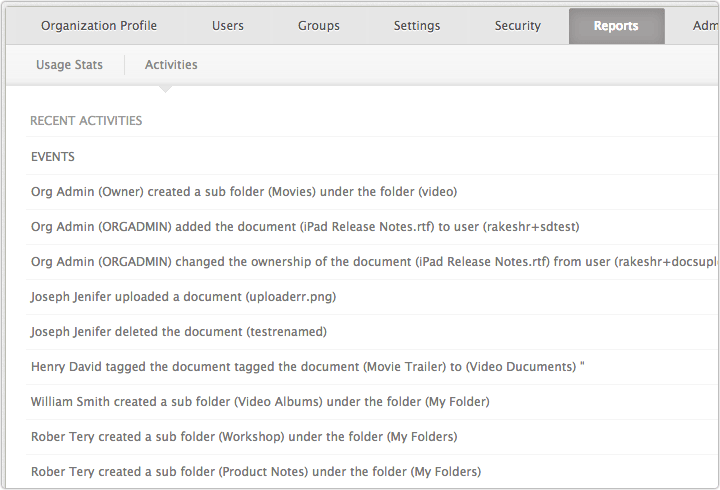Select Henry David's Movie Trailer tagging event
The image size is (720, 490).
[x=307, y=367]
